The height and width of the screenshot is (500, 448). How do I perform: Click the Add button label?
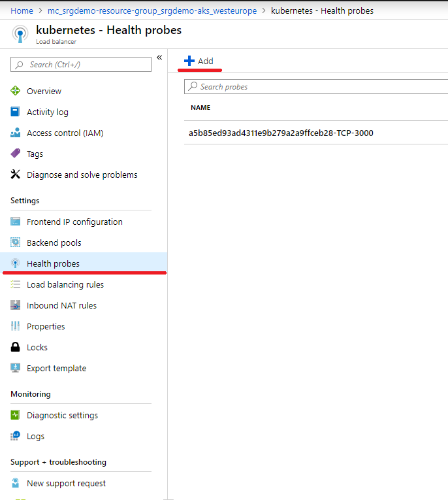pyautogui.click(x=206, y=61)
